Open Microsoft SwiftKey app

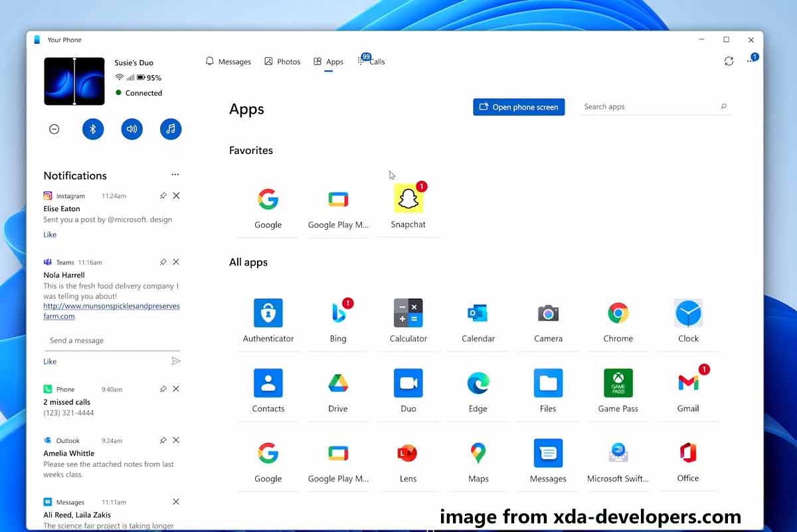tap(618, 462)
